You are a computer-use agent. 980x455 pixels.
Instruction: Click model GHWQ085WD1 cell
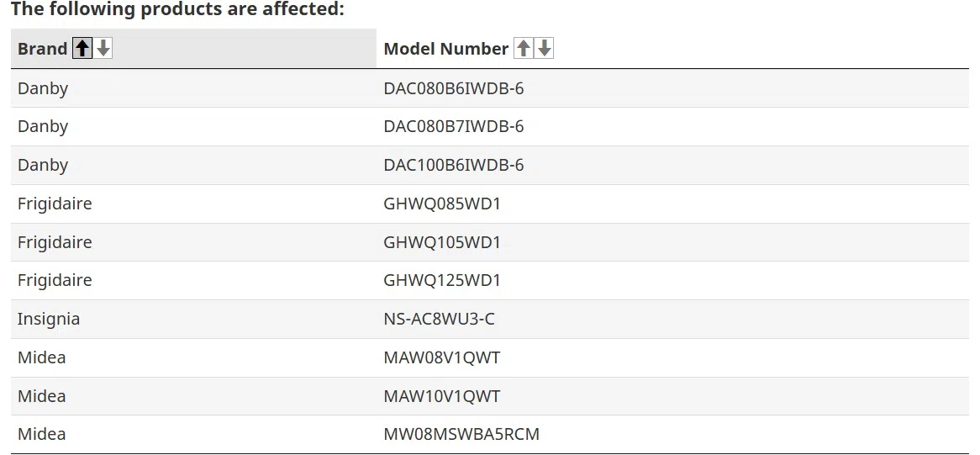click(x=442, y=204)
